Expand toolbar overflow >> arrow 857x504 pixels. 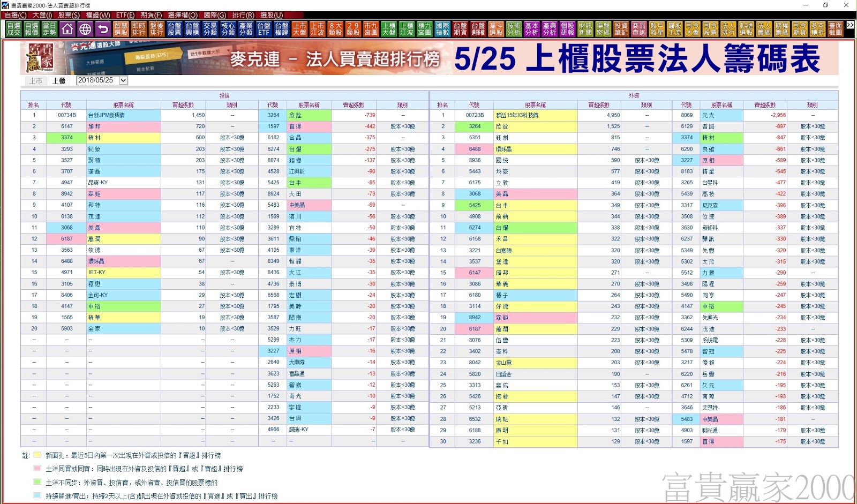click(x=850, y=25)
